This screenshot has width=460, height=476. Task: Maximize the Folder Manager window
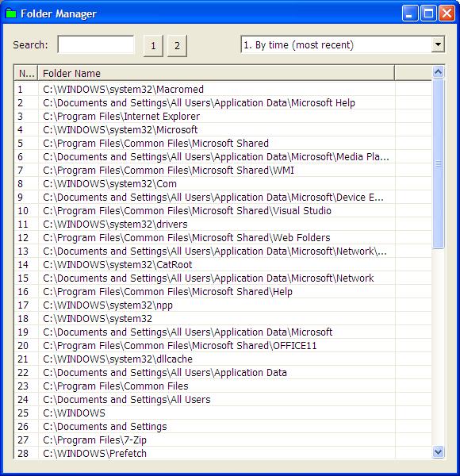[x=428, y=13]
